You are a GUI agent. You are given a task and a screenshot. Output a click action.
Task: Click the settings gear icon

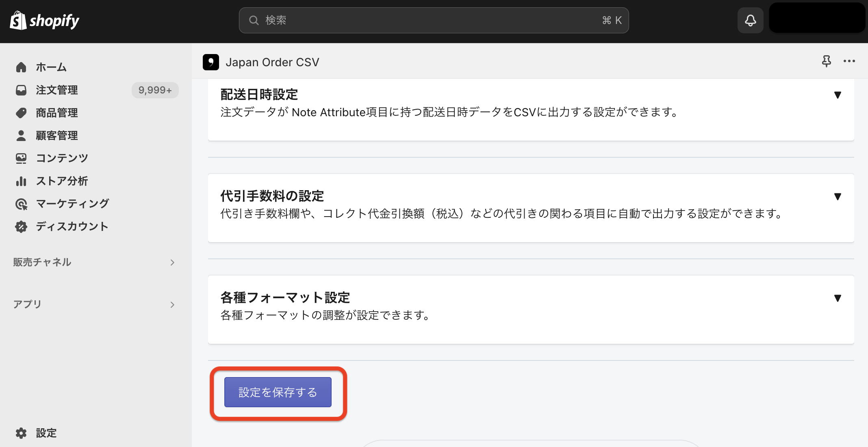click(x=21, y=433)
